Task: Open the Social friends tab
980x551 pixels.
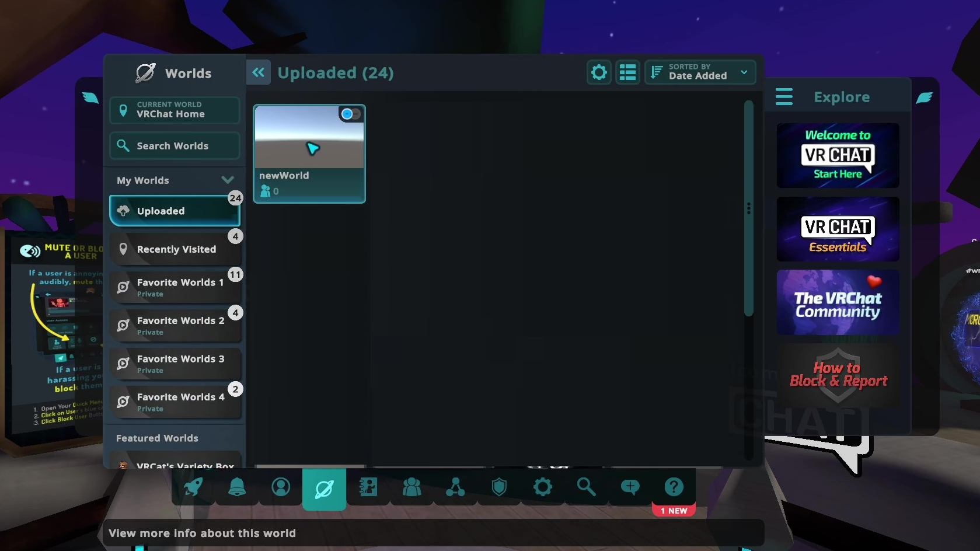Action: click(411, 487)
